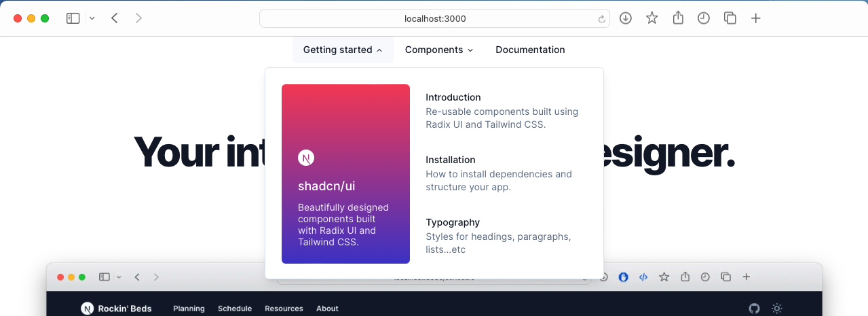Open the Typography link
This screenshot has width=868, height=316.
(453, 222)
